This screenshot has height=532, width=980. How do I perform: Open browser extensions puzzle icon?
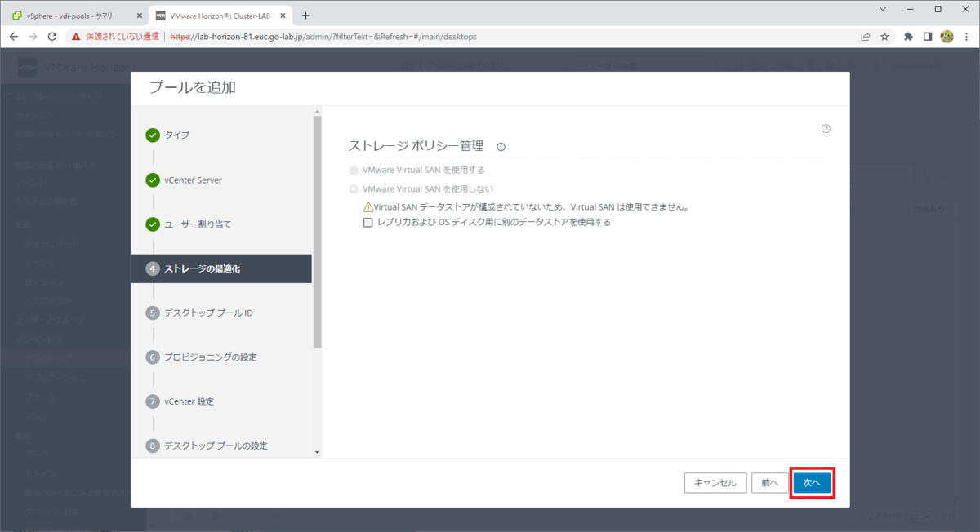pos(908,37)
